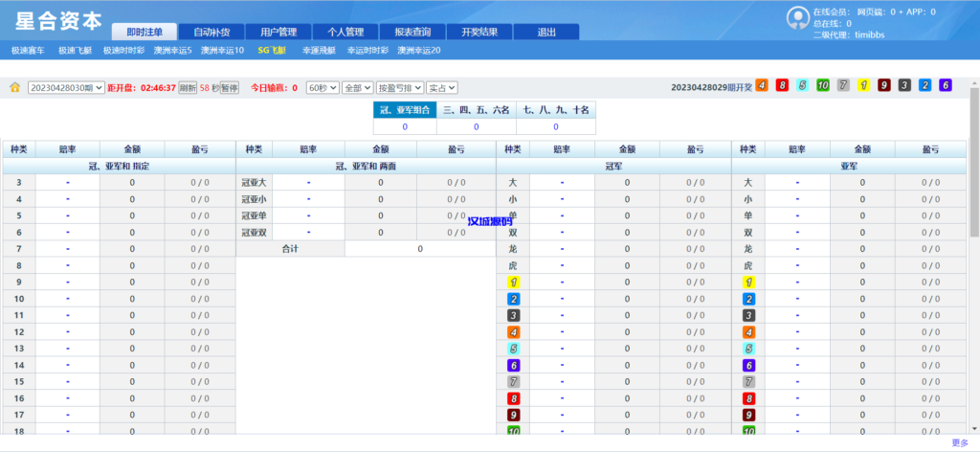
Task: Click the home icon in the toolbar
Action: 14,87
